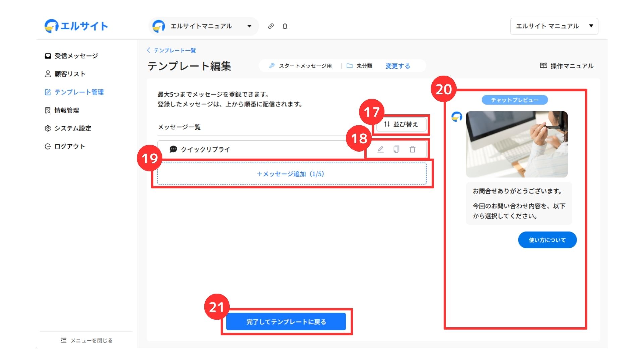Open the 操作マニュアル book link
Image resolution: width=644 pixels, height=362 pixels.
(567, 66)
